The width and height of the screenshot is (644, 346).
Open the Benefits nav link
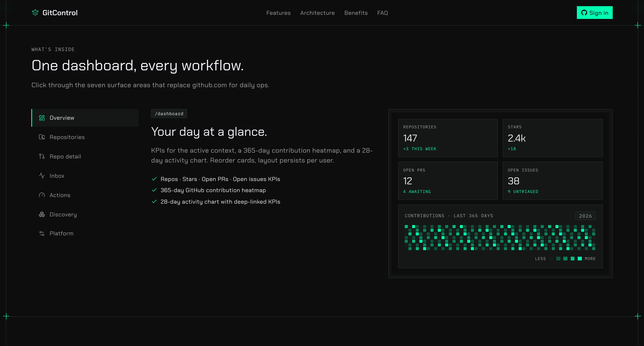click(356, 13)
